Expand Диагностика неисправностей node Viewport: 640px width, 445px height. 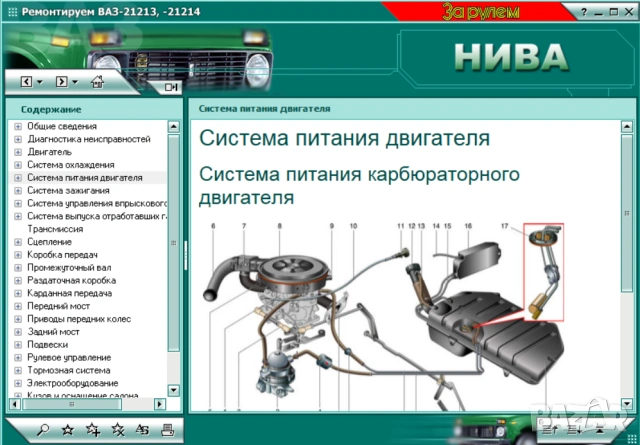click(18, 139)
